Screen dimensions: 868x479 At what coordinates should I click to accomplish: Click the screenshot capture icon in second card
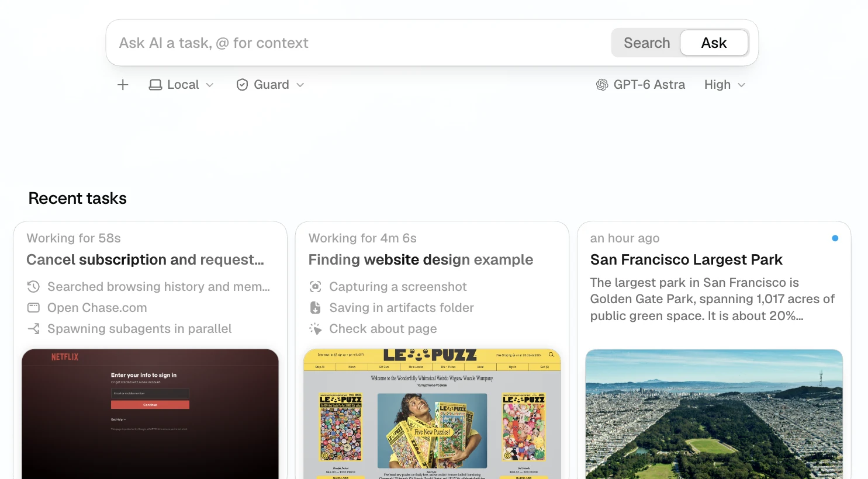pos(316,287)
